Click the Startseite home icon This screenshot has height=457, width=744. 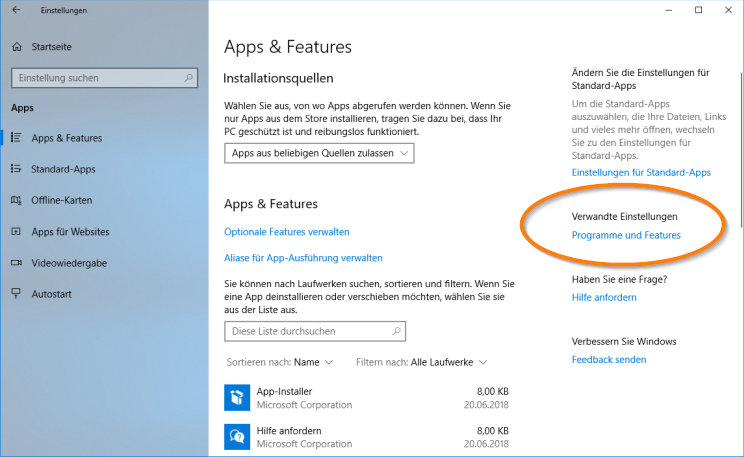[x=16, y=46]
